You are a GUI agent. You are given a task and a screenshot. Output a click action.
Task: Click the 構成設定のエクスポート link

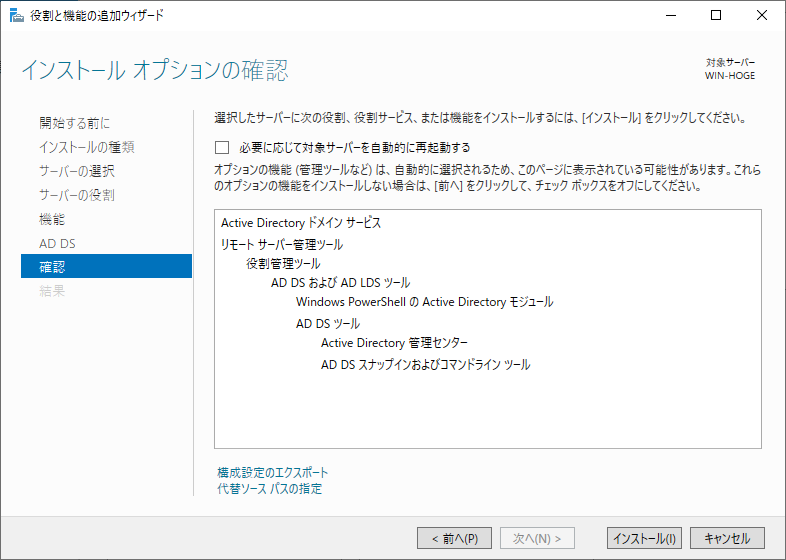point(273,473)
